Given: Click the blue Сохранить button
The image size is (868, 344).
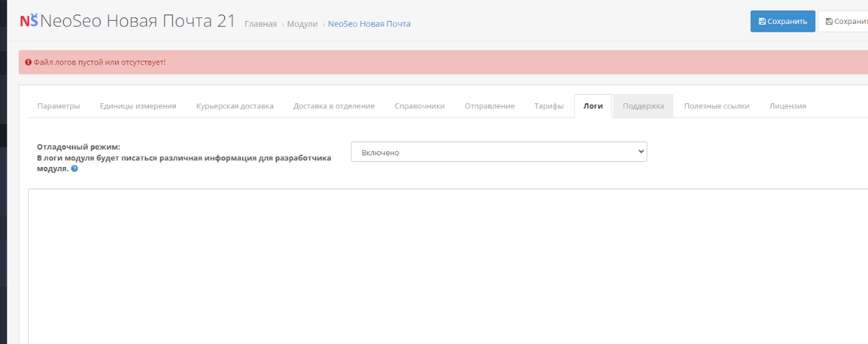Looking at the screenshot, I should tap(783, 21).
